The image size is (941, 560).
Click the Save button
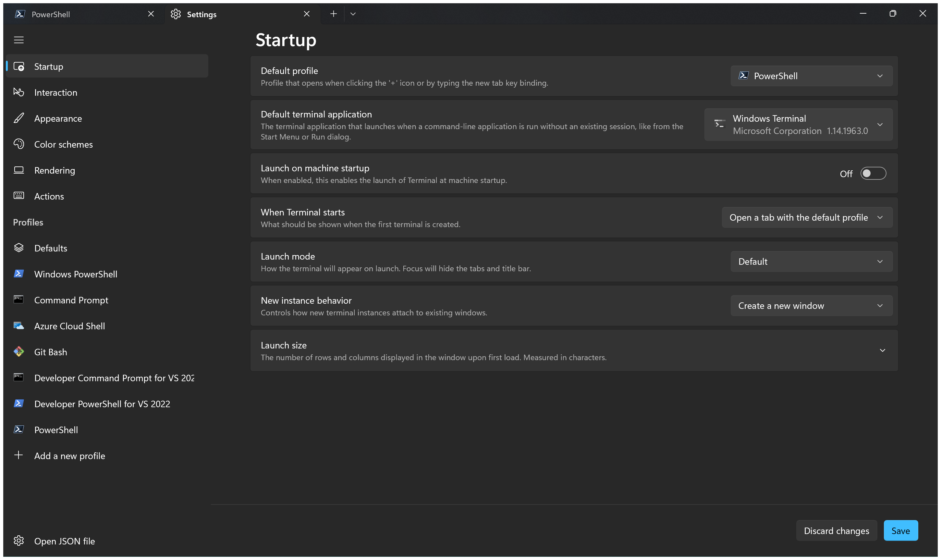point(900,530)
